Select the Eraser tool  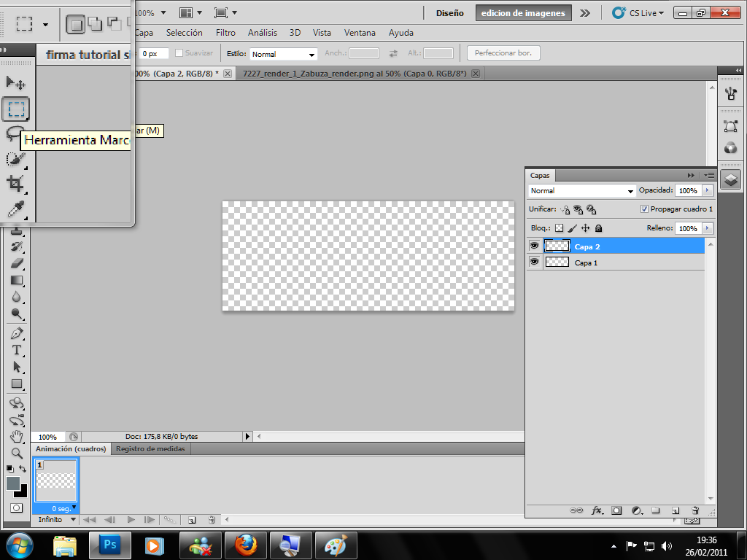tap(17, 262)
